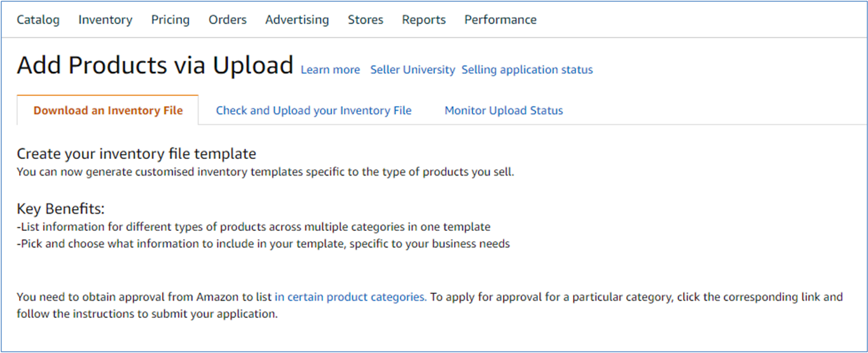This screenshot has width=868, height=353.
Task: Click the Add Products via Upload heading
Action: pos(155,66)
